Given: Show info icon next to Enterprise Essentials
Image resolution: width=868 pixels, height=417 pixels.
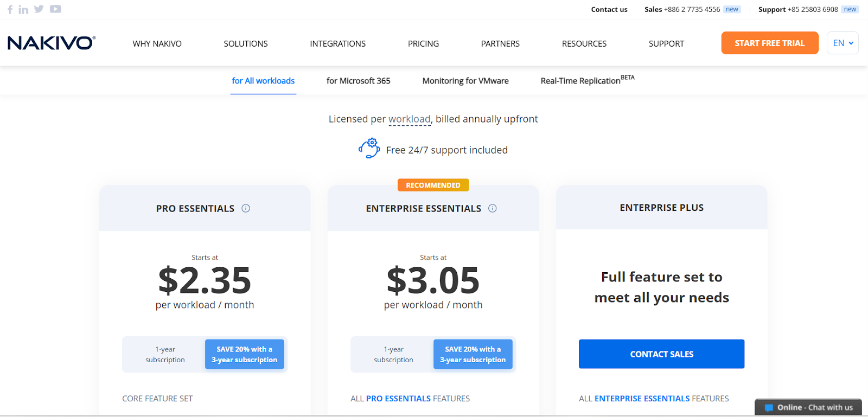Looking at the screenshot, I should 493,208.
